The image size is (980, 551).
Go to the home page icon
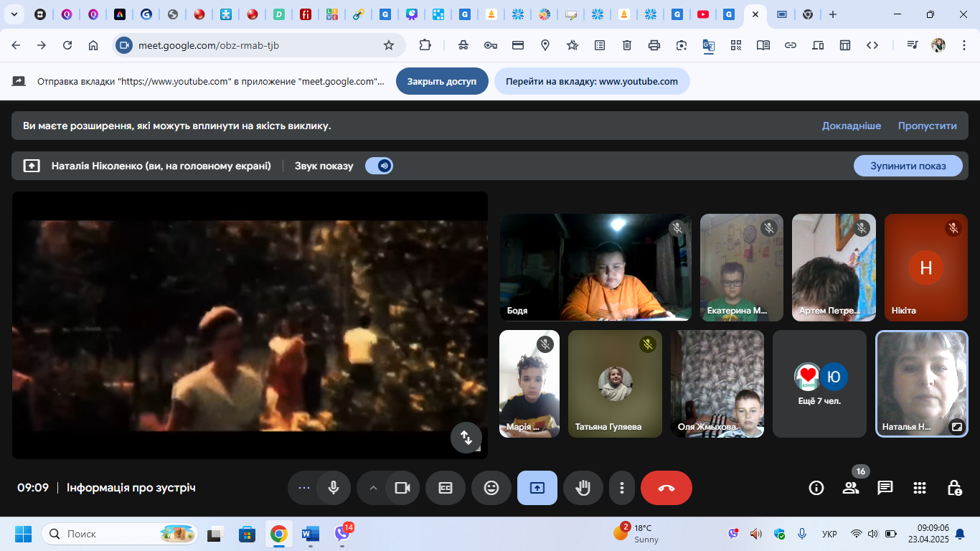click(x=93, y=45)
